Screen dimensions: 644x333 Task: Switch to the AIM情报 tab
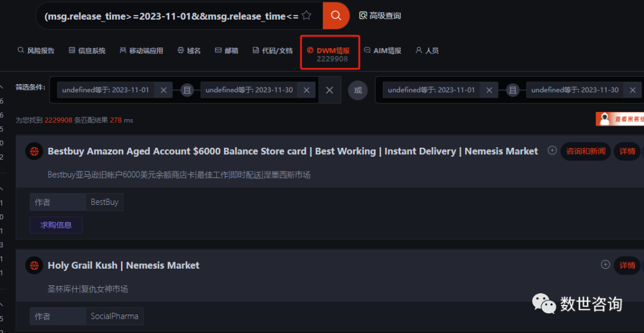382,51
